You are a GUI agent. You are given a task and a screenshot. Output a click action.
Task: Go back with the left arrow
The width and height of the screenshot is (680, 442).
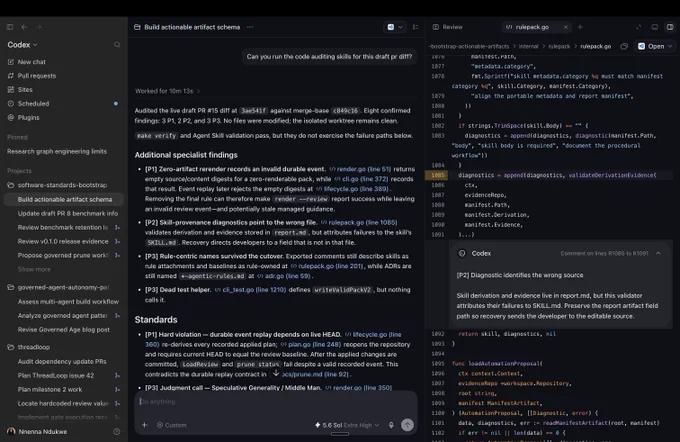click(x=24, y=27)
